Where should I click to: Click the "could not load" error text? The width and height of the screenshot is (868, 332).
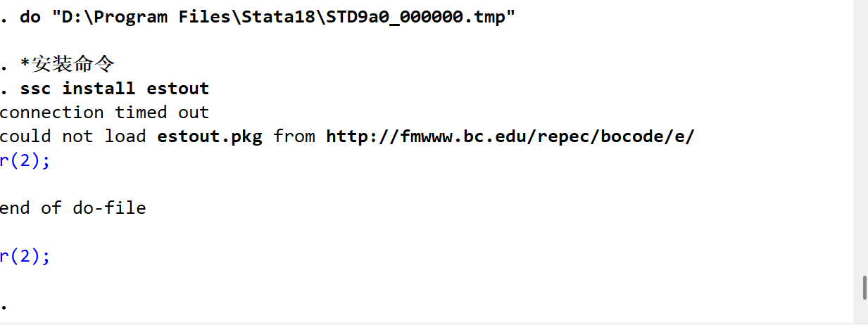pyautogui.click(x=73, y=136)
